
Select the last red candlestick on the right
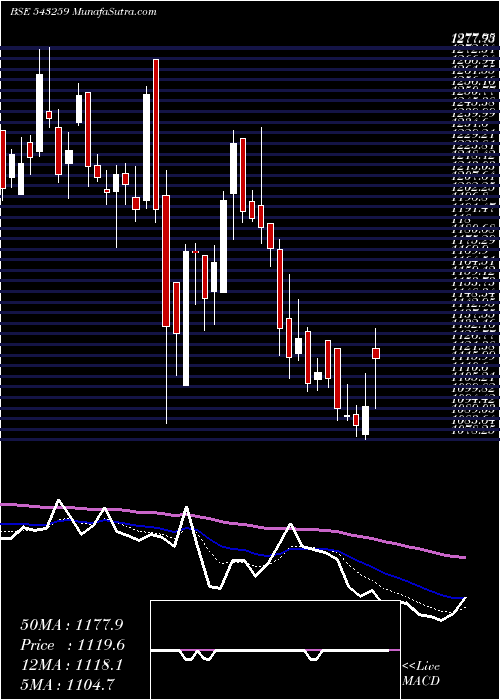(376, 353)
